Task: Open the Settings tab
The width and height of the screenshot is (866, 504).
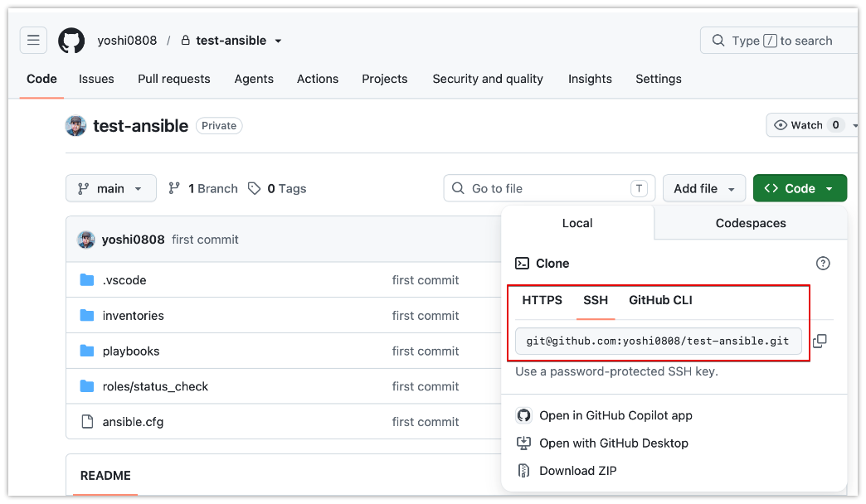Action: 659,79
